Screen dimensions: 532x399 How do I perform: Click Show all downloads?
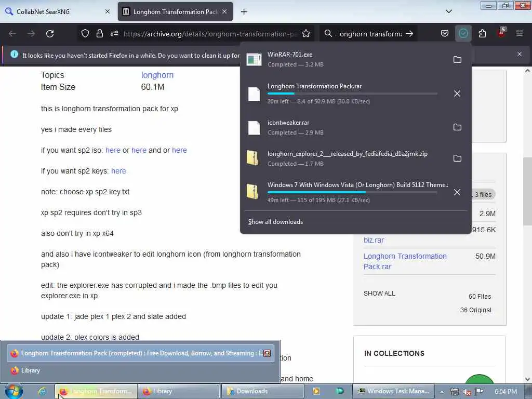coord(275,222)
